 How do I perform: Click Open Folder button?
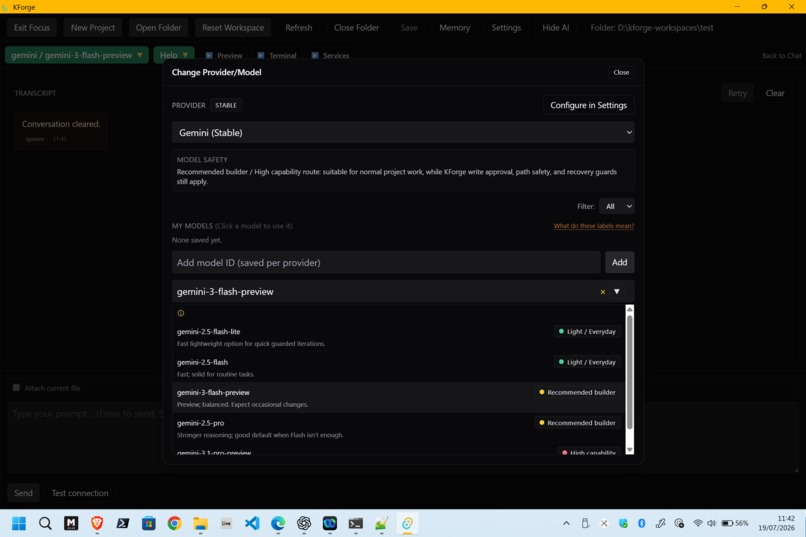click(x=158, y=28)
